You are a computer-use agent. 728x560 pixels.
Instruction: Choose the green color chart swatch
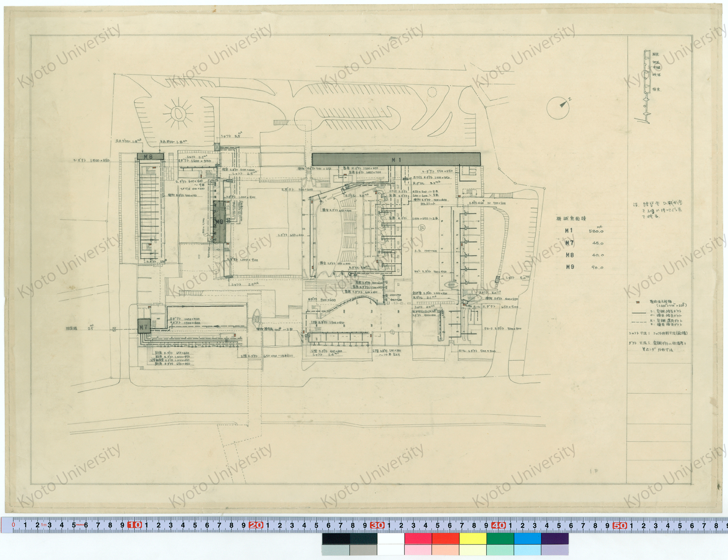pyautogui.click(x=500, y=538)
